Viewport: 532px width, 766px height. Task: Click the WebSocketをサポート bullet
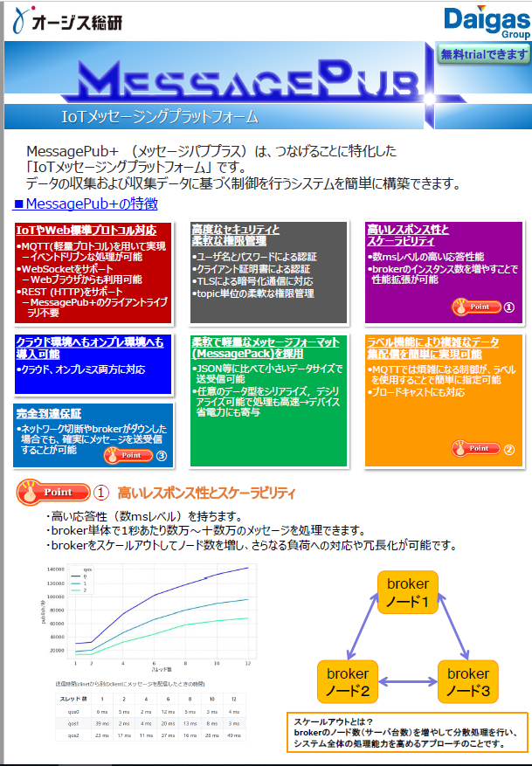point(65,269)
